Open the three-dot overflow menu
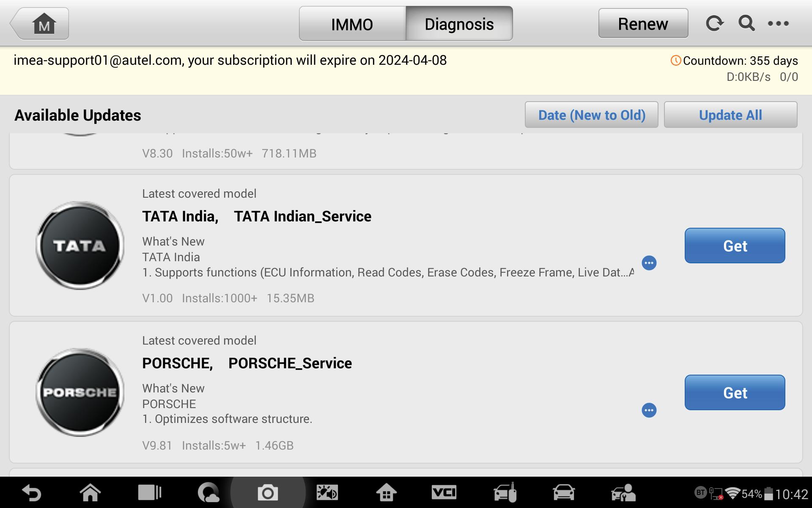The image size is (812, 508). click(x=778, y=24)
